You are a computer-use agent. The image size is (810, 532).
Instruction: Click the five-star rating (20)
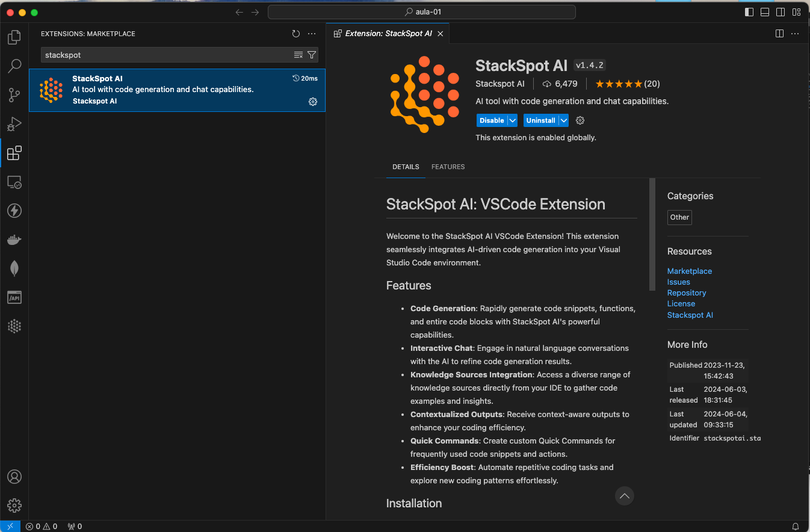[628, 84]
